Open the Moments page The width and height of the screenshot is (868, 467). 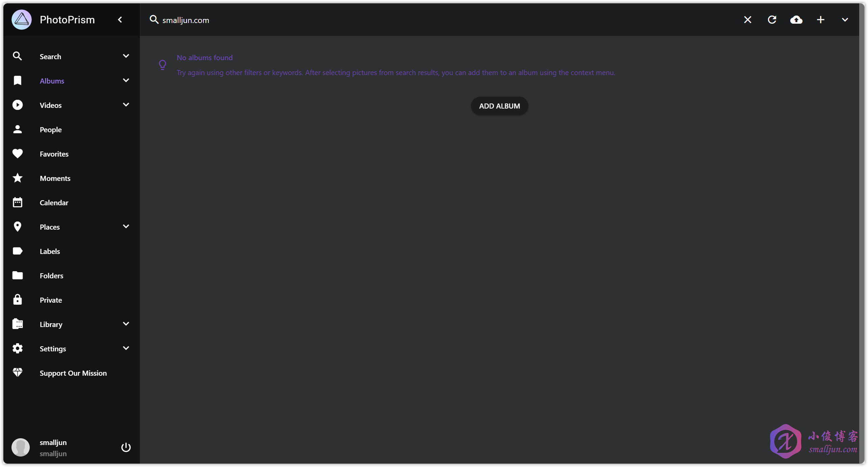[x=55, y=178]
